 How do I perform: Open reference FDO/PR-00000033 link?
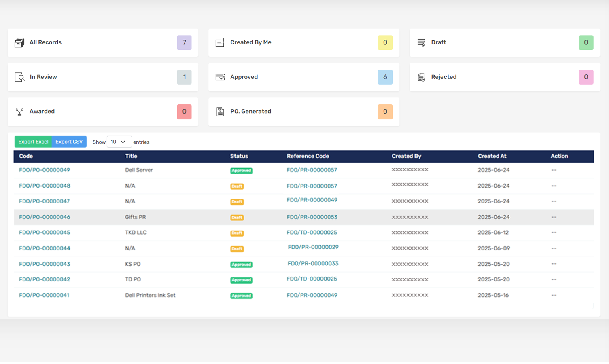(x=313, y=264)
